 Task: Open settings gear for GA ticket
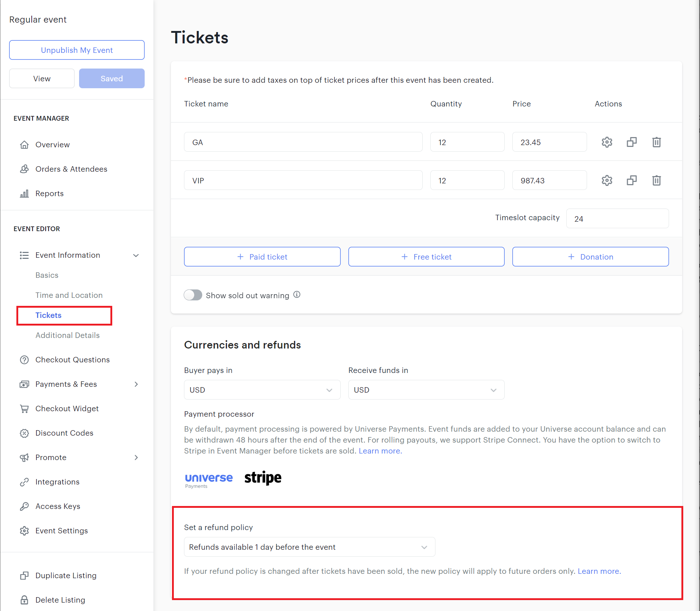tap(607, 142)
